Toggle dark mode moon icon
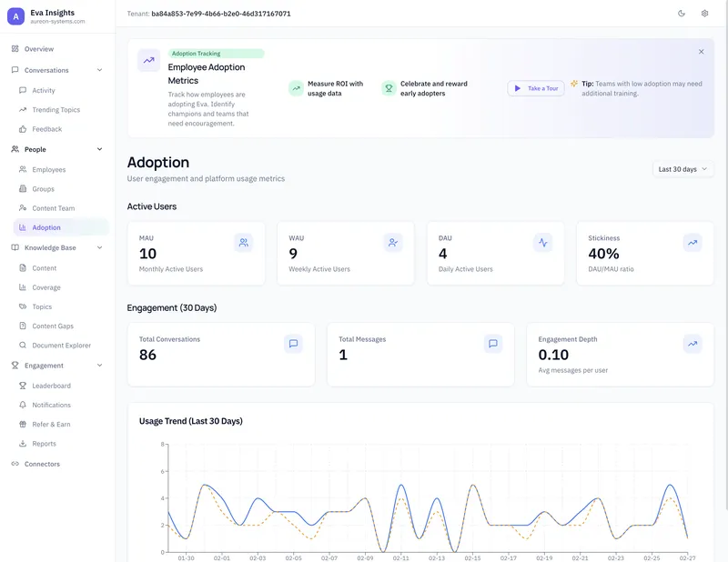Viewport: 728px width, 562px height. coord(681,14)
